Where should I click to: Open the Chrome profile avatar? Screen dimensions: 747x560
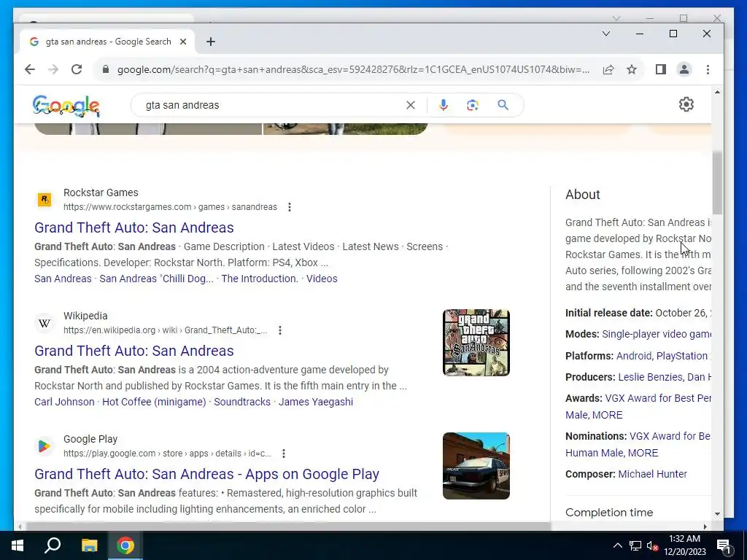pos(684,69)
